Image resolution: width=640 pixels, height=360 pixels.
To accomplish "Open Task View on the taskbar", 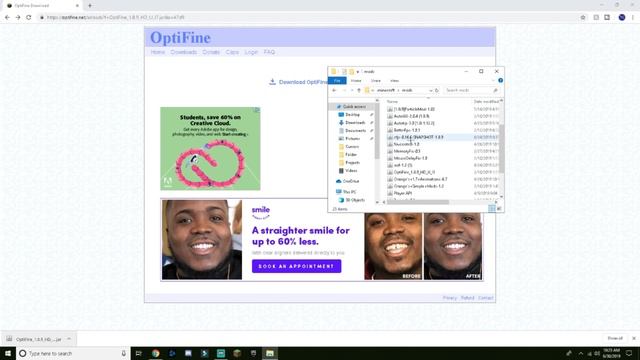I will click(138, 353).
